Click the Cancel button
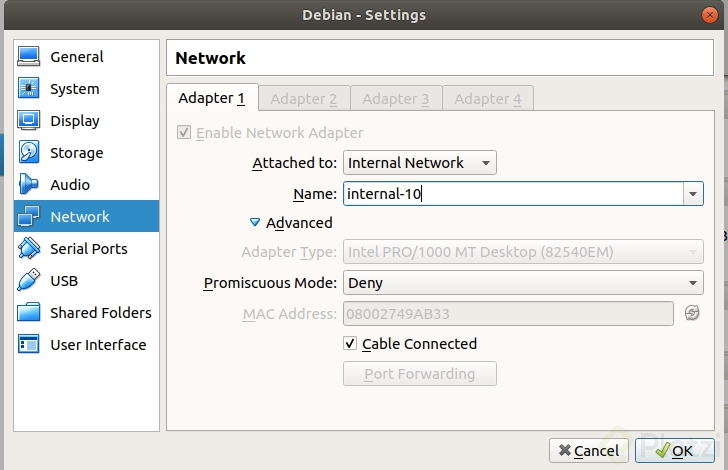This screenshot has height=470, width=728. coord(590,451)
